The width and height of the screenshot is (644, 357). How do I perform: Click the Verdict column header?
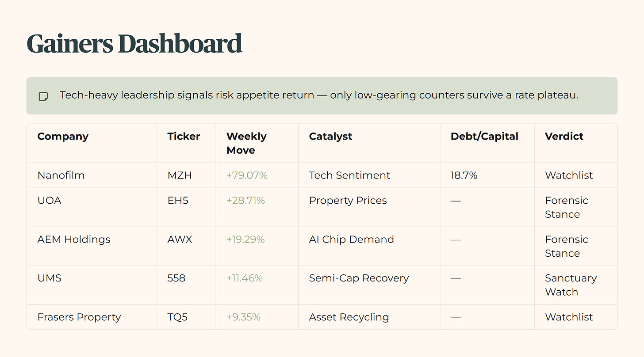coord(564,136)
